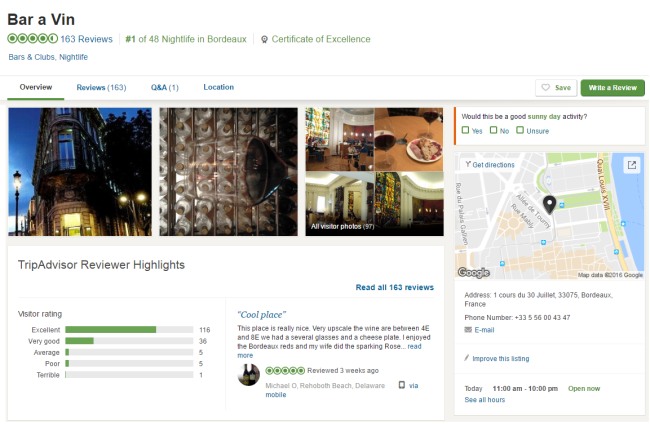Expand the review with read more
The width and height of the screenshot is (650, 427).
pyautogui.click(x=245, y=355)
